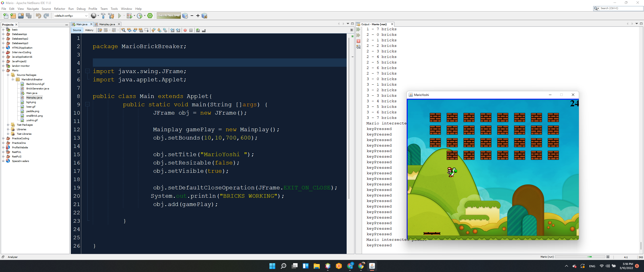Click the New Project toolbar icon

point(13,16)
